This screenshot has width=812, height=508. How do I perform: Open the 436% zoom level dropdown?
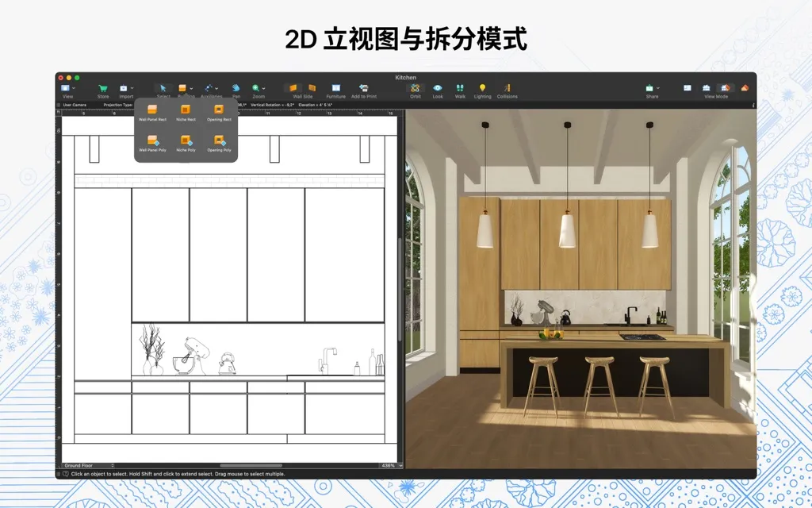tap(391, 465)
